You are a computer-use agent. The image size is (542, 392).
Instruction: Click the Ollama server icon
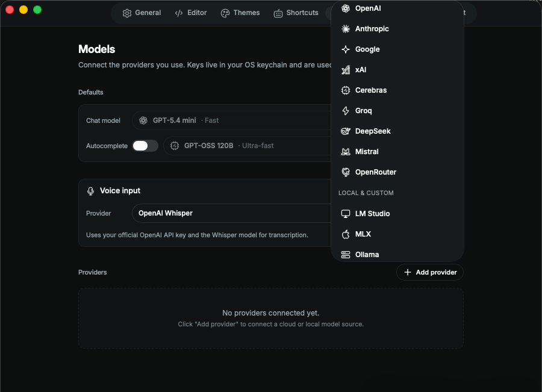tap(346, 255)
